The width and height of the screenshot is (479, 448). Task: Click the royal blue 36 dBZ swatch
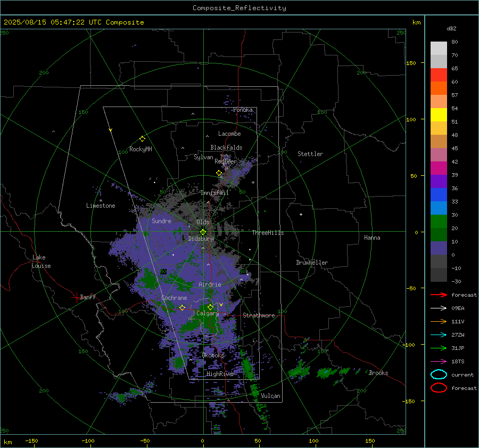(439, 194)
